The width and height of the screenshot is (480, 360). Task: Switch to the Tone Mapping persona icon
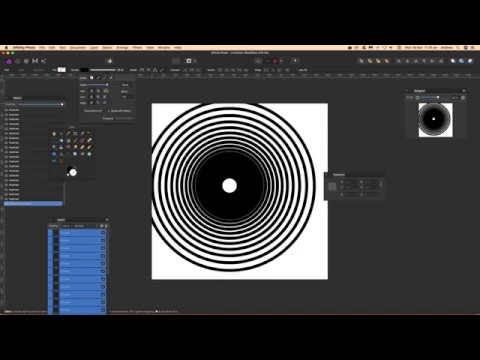pyautogui.click(x=35, y=61)
